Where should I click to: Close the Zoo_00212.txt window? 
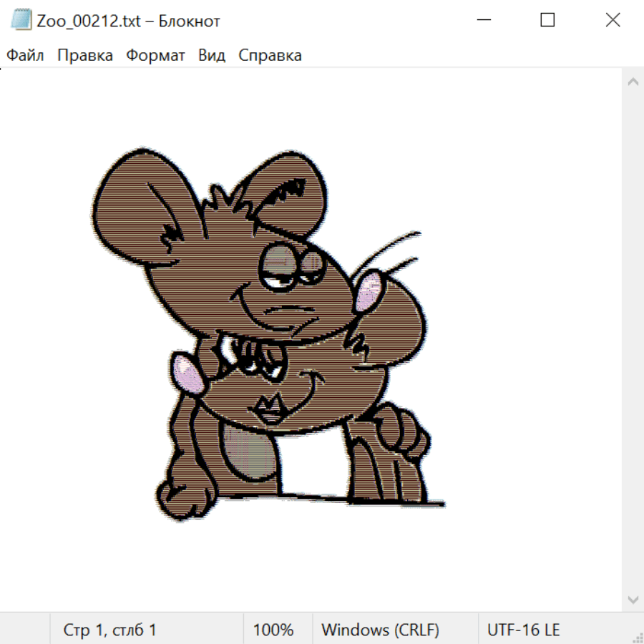pyautogui.click(x=613, y=21)
